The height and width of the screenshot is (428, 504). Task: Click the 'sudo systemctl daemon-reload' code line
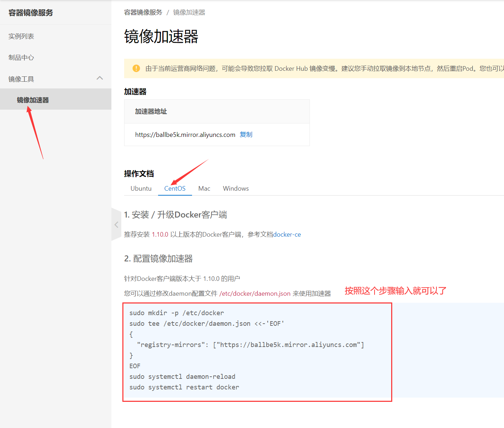(x=182, y=377)
